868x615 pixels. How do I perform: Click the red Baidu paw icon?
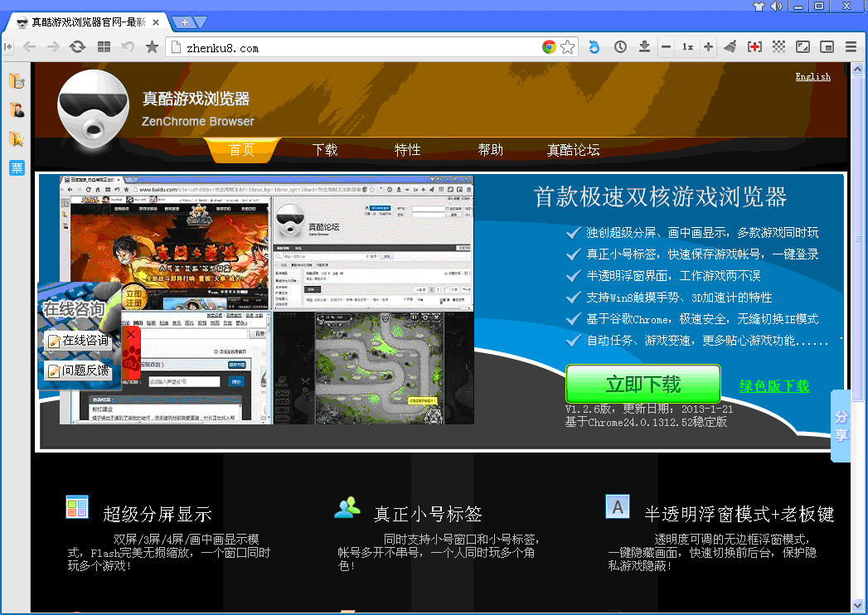pos(131,357)
